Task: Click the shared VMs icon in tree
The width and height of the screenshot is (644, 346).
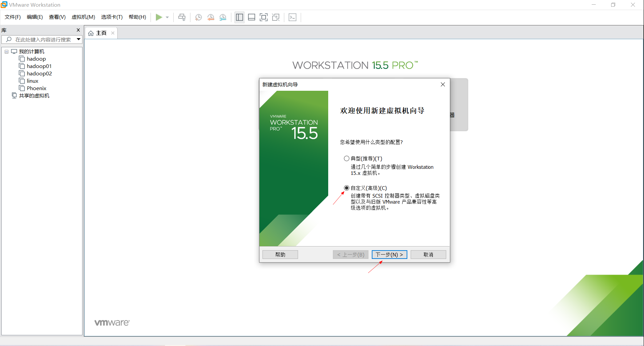Action: tap(14, 95)
